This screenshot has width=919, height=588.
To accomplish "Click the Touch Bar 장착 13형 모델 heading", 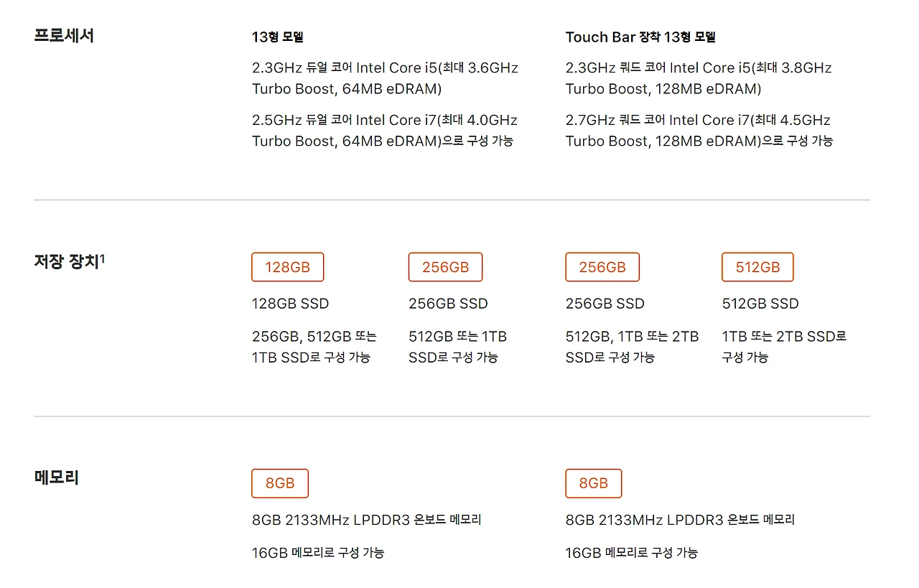I will click(640, 37).
